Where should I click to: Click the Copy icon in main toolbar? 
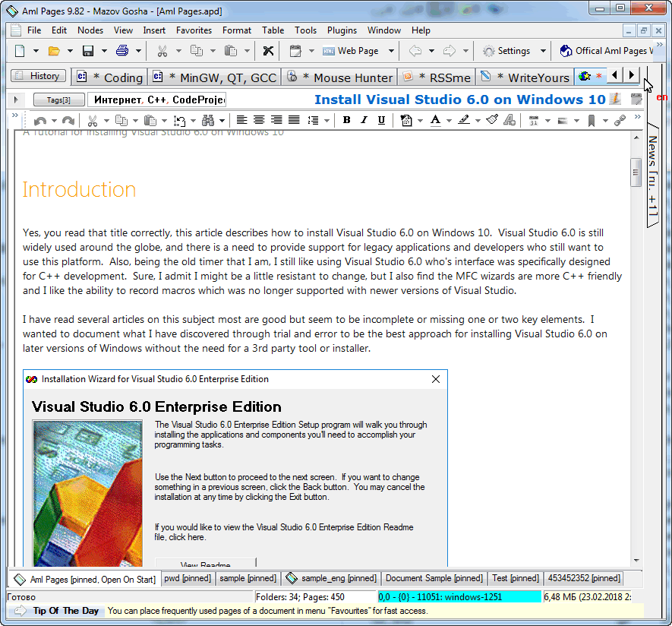coord(197,51)
